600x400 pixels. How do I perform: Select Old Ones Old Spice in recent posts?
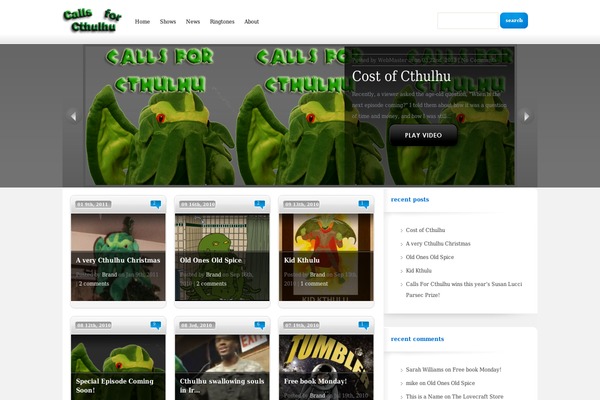click(x=430, y=257)
